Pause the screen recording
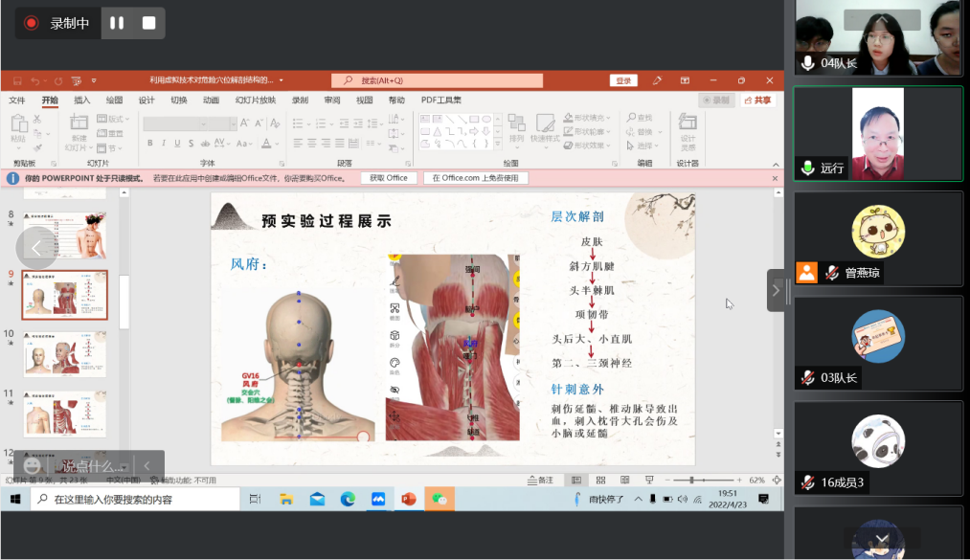This screenshot has width=970, height=560. coord(117,23)
